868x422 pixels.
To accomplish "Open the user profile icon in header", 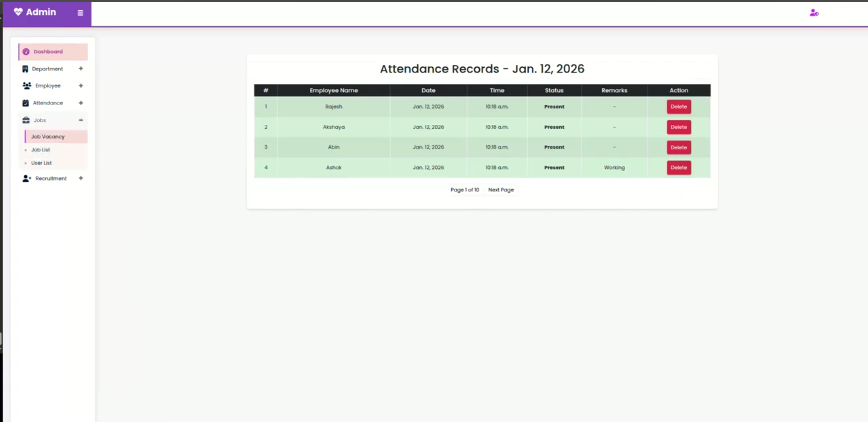I will [814, 13].
